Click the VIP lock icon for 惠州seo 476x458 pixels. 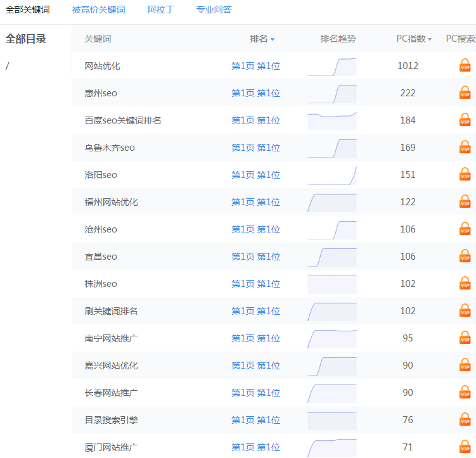(x=465, y=92)
